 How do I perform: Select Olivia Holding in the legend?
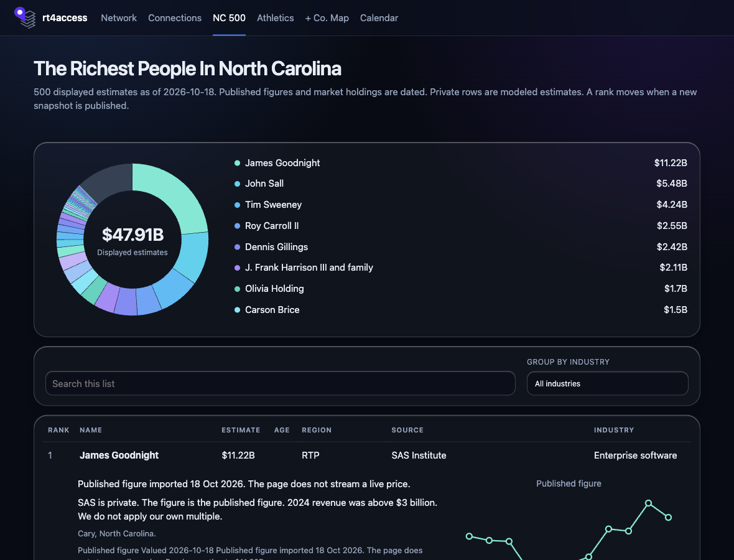[x=274, y=289]
